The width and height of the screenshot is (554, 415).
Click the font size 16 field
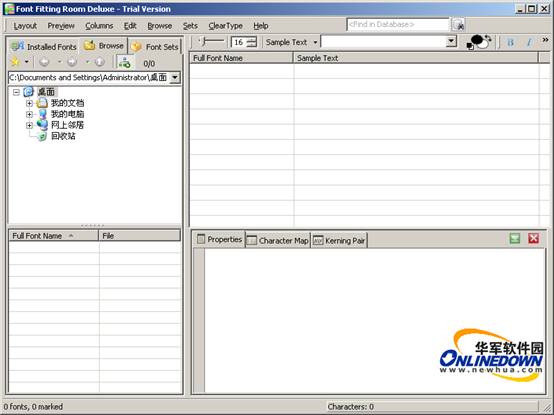pos(239,42)
